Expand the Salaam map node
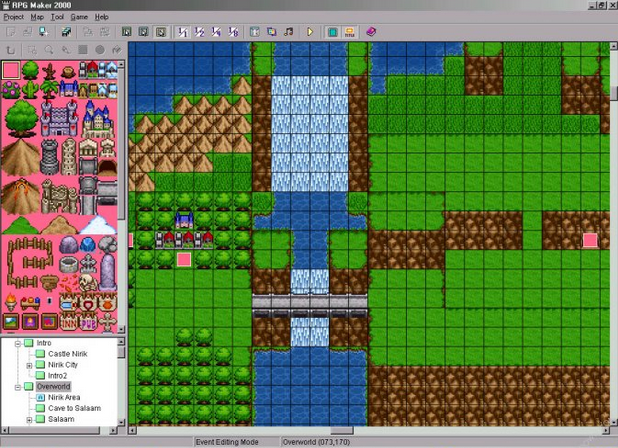Screen dimensions: 618x448 click(29, 420)
